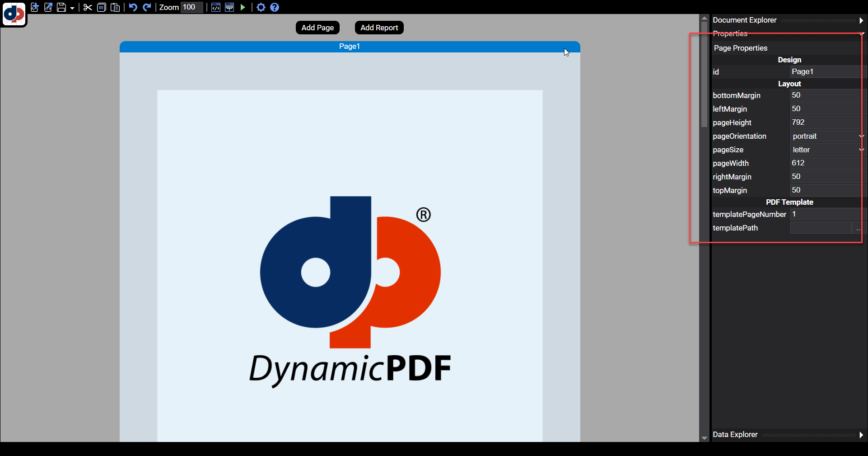This screenshot has width=868, height=456.
Task: Open the Save options dropdown arrow
Action: pyautogui.click(x=72, y=8)
